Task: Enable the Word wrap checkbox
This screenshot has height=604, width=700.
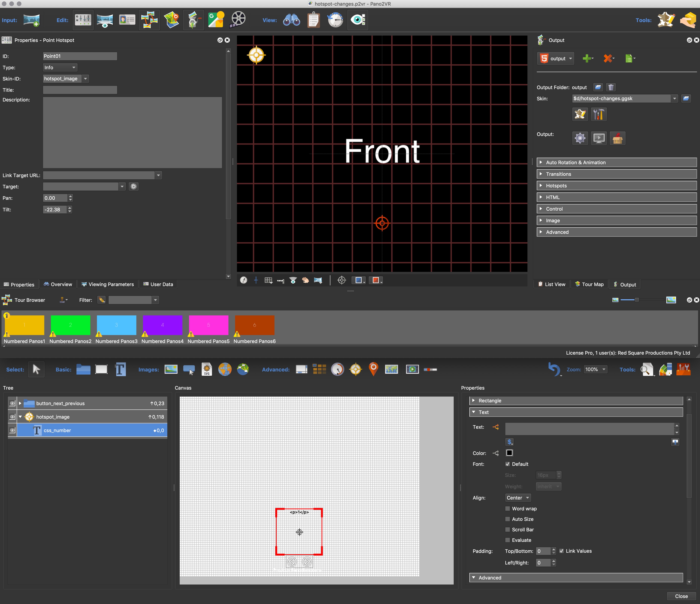Action: 507,509
